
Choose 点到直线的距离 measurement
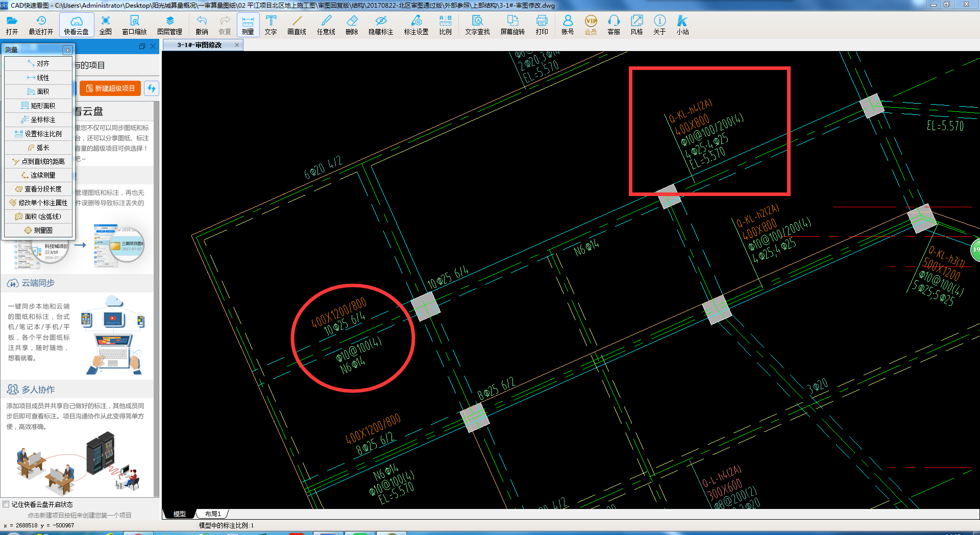click(x=39, y=161)
